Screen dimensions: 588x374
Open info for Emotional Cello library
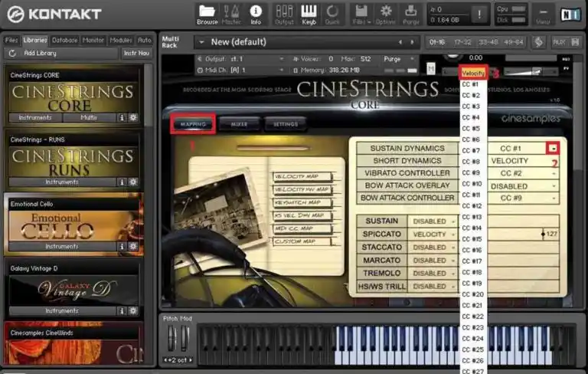pyautogui.click(x=122, y=247)
